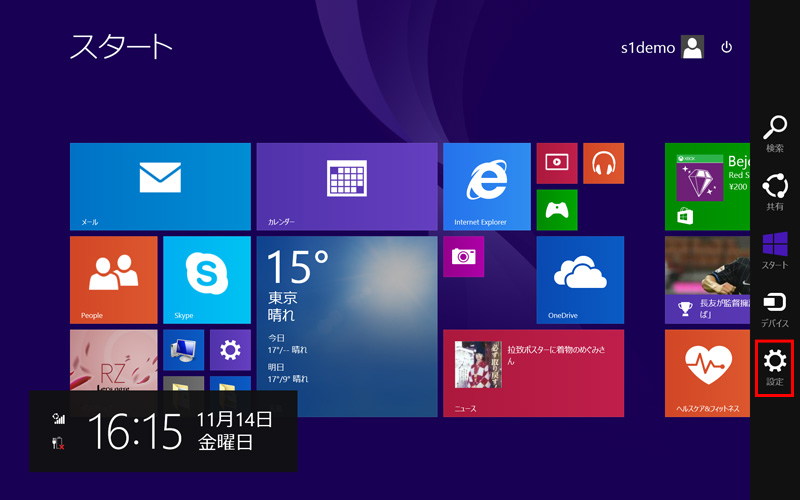The height and width of the screenshot is (500, 800).
Task: Click the trophy icon on sports tile
Action: (x=685, y=309)
